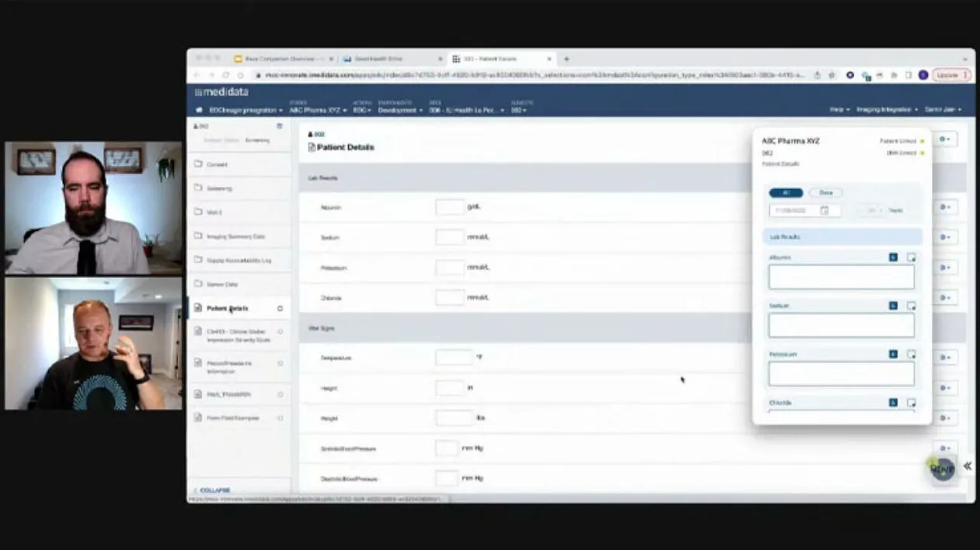Click the home icon in Medidata navbar
This screenshot has width=980, height=550.
[x=199, y=110]
